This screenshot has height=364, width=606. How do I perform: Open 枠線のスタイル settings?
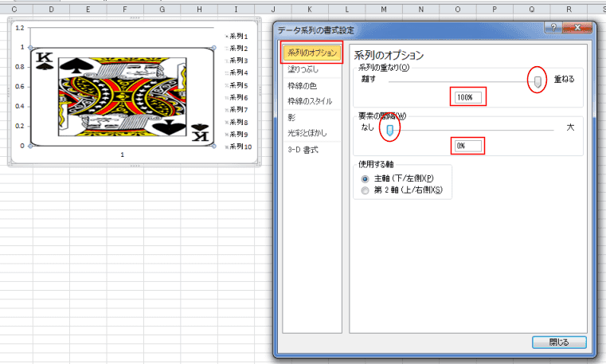[x=310, y=101]
